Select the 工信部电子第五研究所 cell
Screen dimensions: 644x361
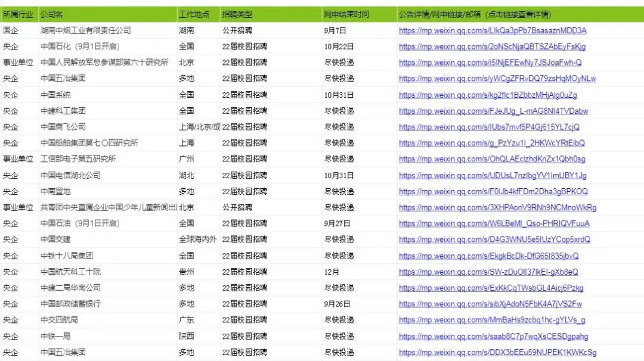[x=107, y=159]
